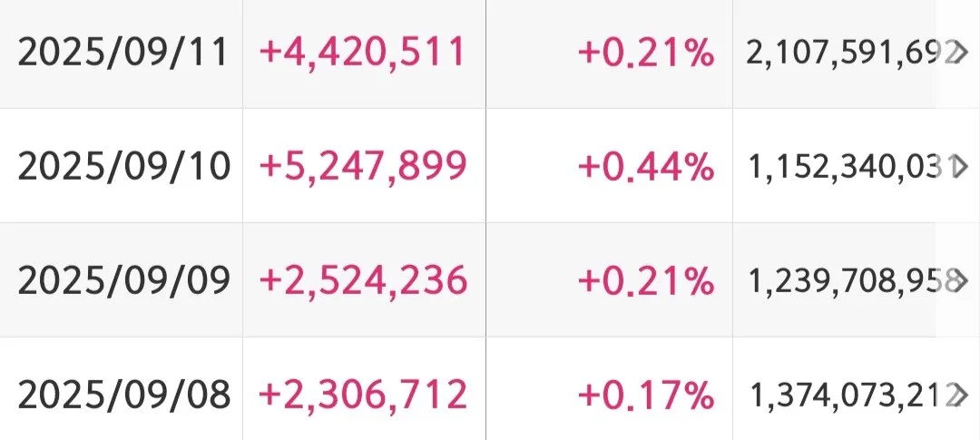Viewport: 980px width, 440px height.
Task: Select the 2025/09/09 date cell
Action: pyautogui.click(x=124, y=281)
